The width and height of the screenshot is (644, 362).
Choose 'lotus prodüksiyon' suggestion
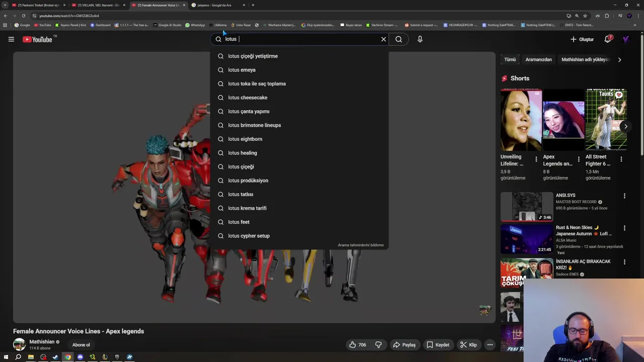pyautogui.click(x=299, y=180)
